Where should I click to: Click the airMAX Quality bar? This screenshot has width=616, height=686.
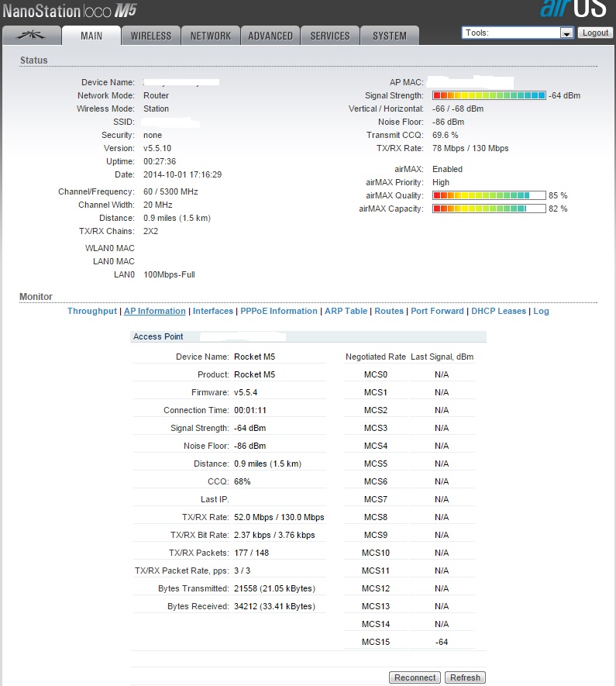[x=489, y=195]
